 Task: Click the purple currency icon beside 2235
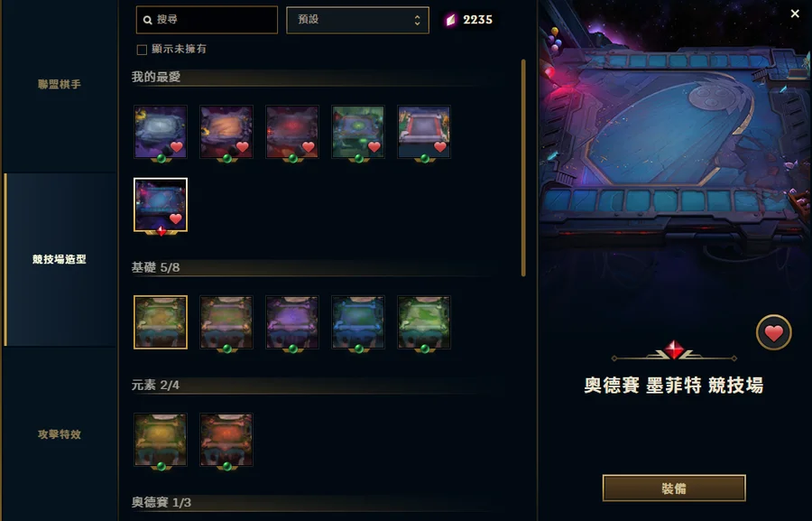[x=451, y=20]
